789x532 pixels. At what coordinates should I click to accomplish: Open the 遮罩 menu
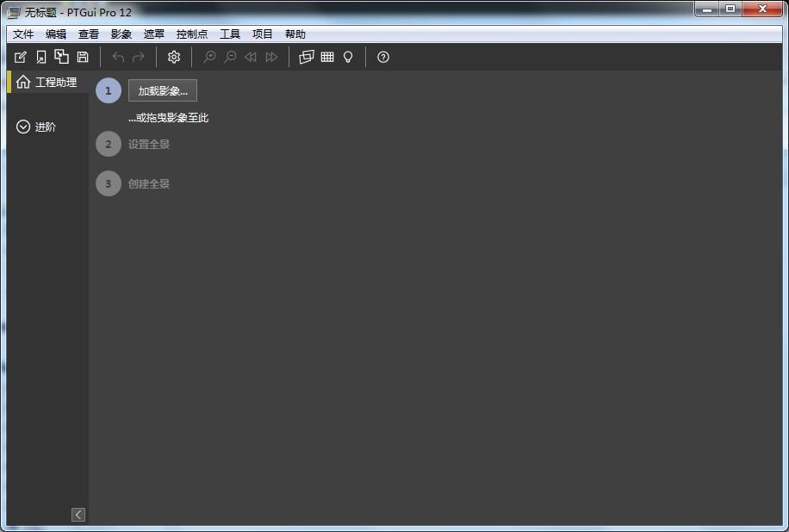pyautogui.click(x=154, y=34)
